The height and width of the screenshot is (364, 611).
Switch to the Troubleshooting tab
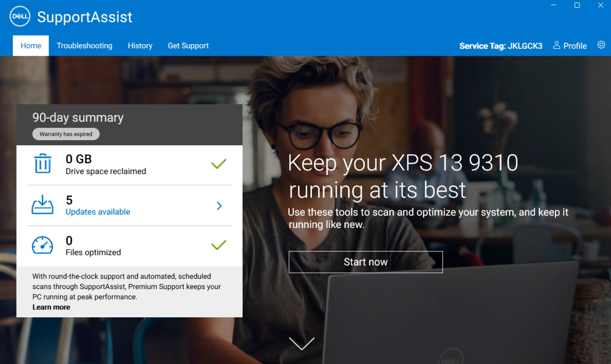[84, 45]
